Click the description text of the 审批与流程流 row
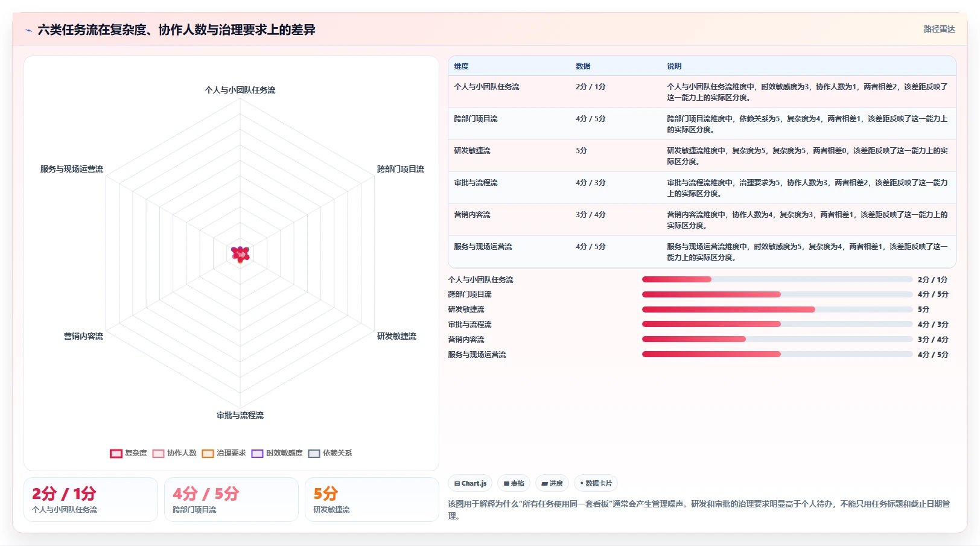The height and width of the screenshot is (546, 980). (807, 188)
